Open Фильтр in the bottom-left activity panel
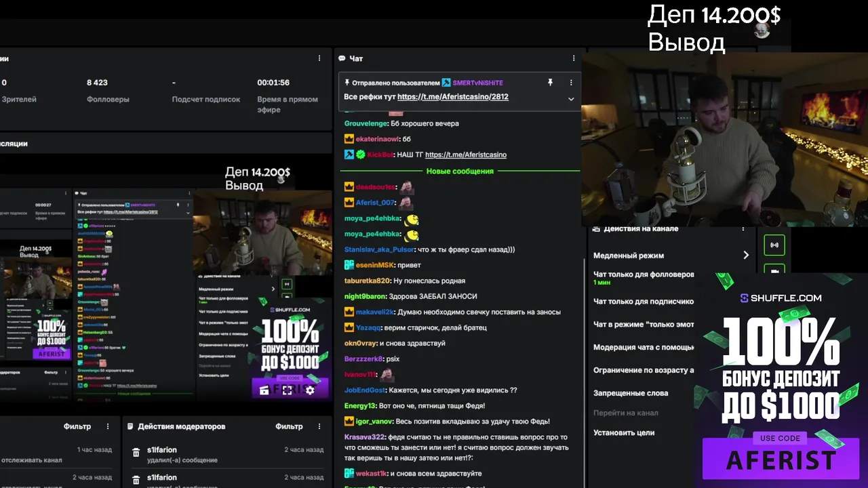 point(77,426)
